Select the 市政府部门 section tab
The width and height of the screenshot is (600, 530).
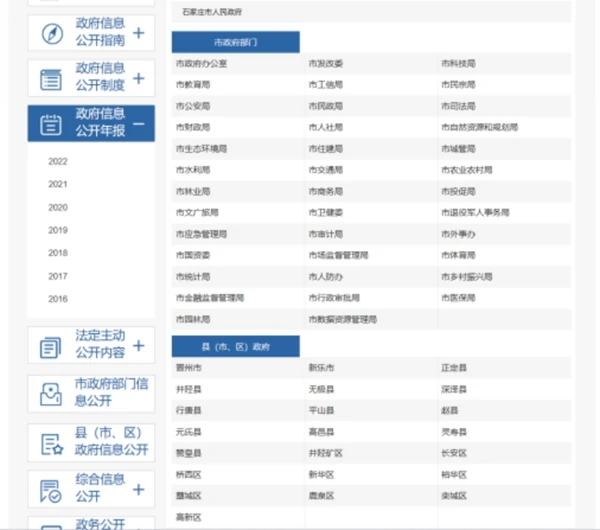click(x=235, y=43)
